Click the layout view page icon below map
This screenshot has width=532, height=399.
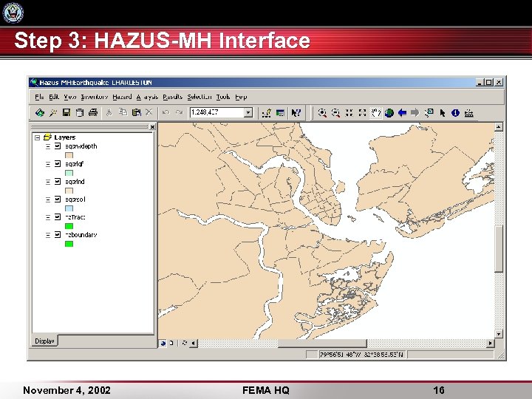click(x=171, y=344)
